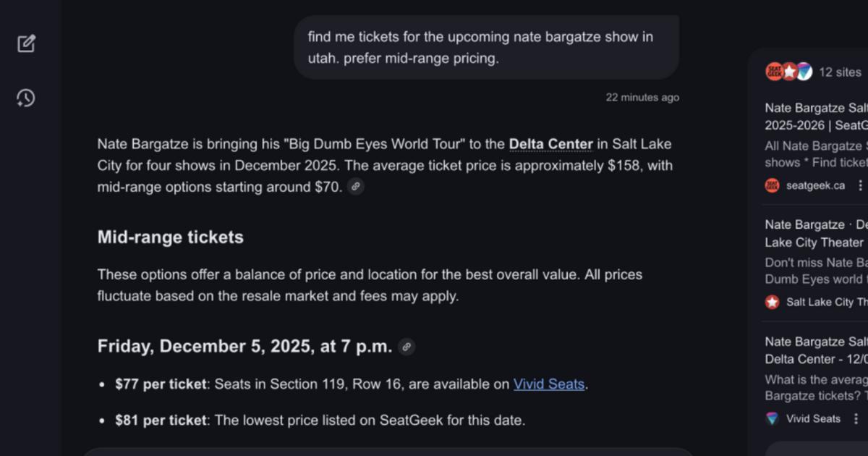Open the chat history clock icon

26,98
